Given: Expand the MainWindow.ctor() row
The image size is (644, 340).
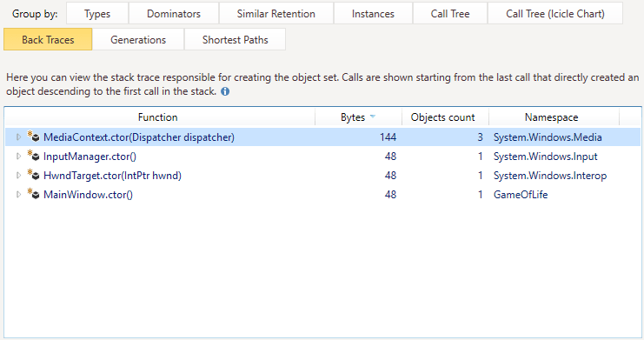Looking at the screenshot, I should 18,195.
